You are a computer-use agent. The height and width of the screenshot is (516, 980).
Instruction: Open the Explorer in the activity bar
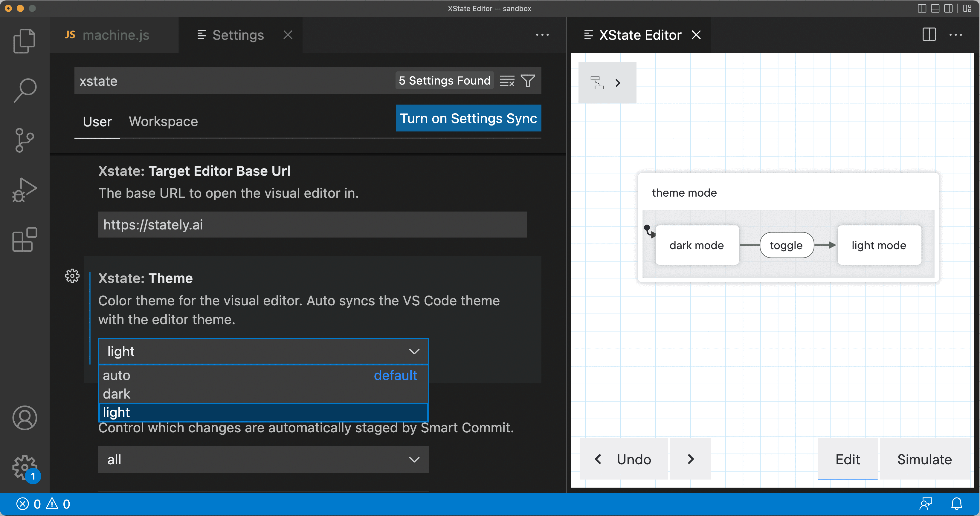coord(24,40)
